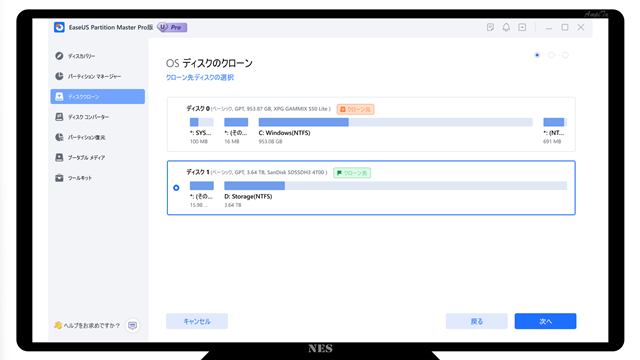The image size is (640, 360).
Task: Select the ディスククローン sidebar tab
Action: pyautogui.click(x=98, y=97)
